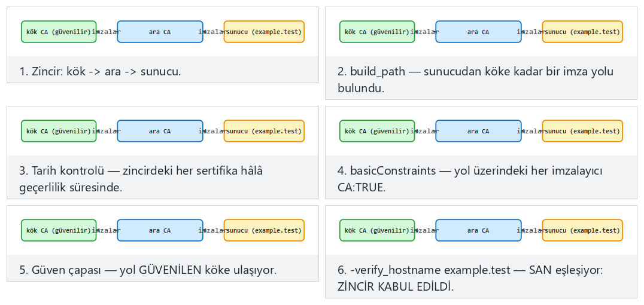The height and width of the screenshot is (305, 644).
Task: Click sunucu (example.test) node in step 2 build_path diagram
Action: [582, 32]
